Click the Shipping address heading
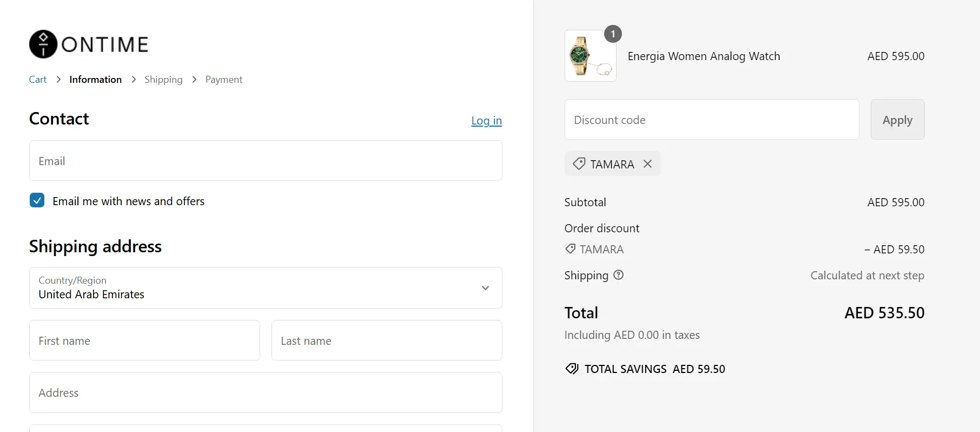 (95, 247)
